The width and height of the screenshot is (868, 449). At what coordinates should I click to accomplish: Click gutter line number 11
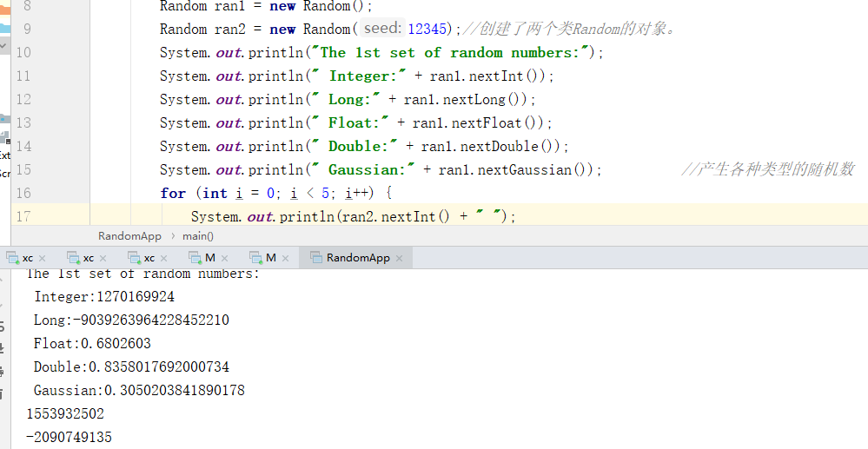(x=23, y=76)
